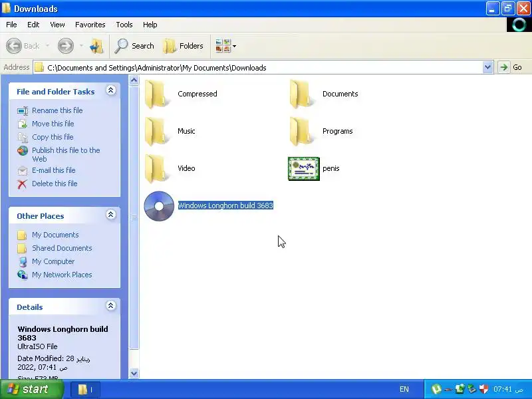Viewport: 532px width, 399px height.
Task: Open the Search pane
Action: 134,46
